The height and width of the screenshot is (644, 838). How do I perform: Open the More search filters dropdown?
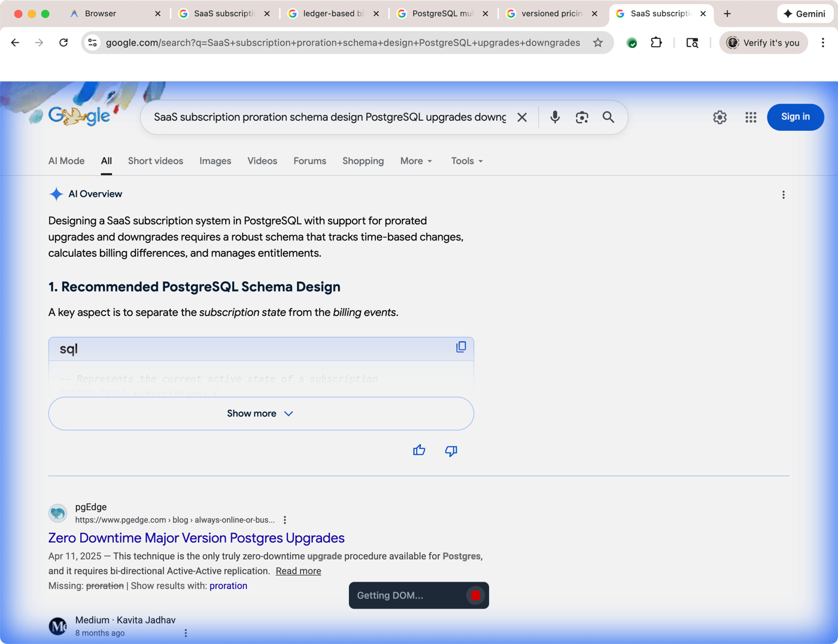(416, 161)
